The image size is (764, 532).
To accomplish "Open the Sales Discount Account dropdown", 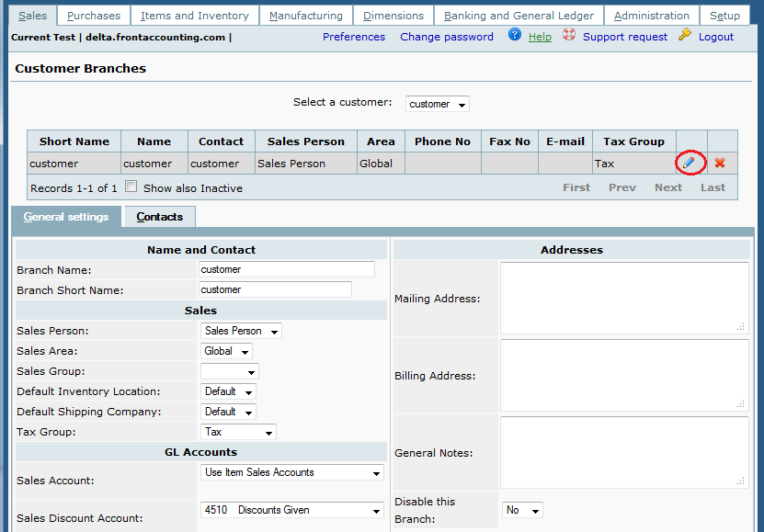I will click(292, 510).
